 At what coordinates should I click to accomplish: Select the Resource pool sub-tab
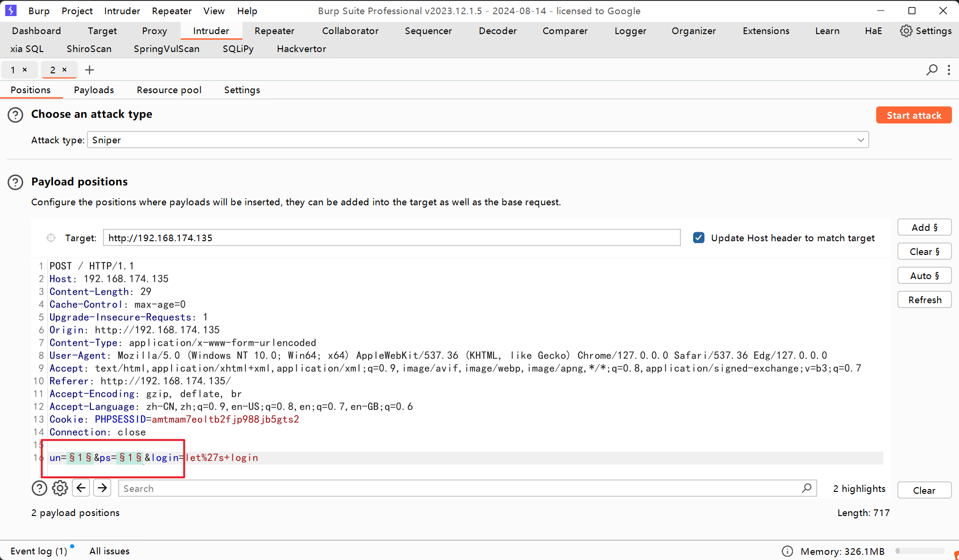[169, 90]
